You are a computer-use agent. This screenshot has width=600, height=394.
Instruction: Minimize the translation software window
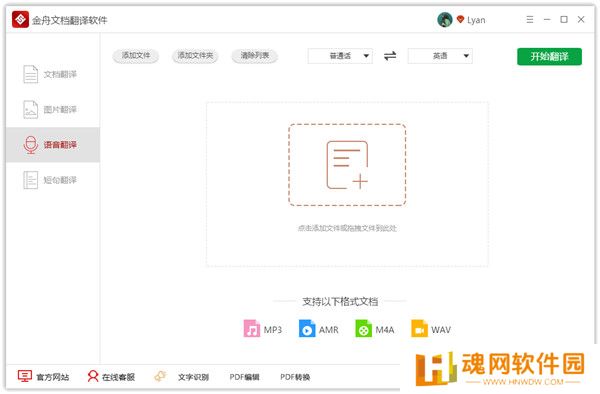[547, 19]
